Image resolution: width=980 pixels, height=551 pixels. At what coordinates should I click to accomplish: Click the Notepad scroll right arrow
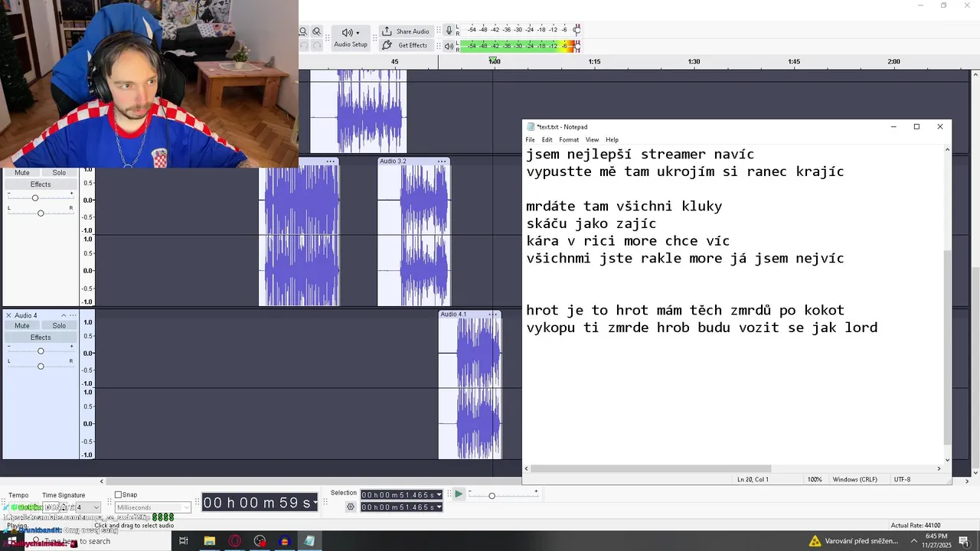tap(939, 468)
